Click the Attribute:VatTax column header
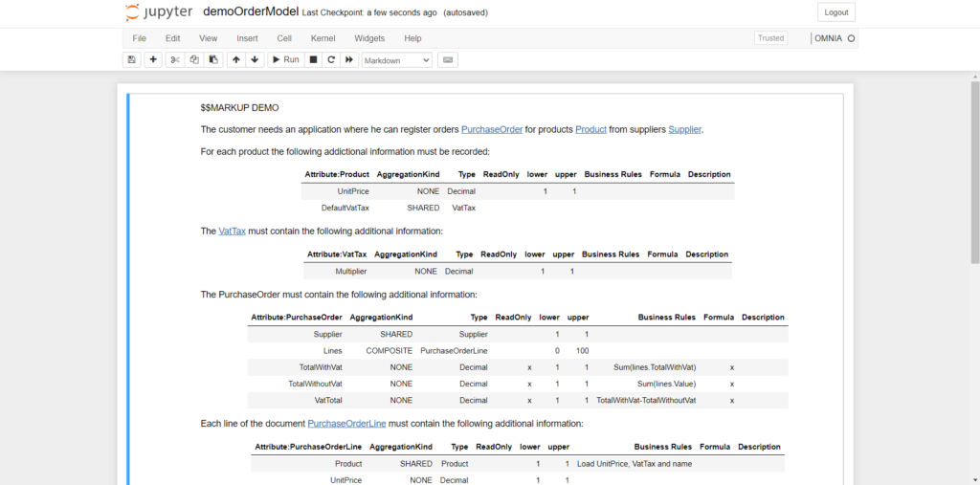Screen dimensions: 980x485 coord(337,254)
